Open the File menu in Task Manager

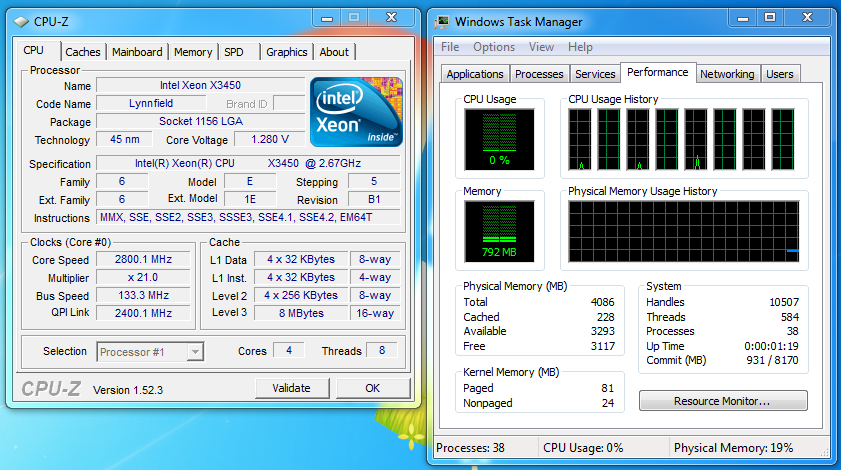tap(450, 47)
